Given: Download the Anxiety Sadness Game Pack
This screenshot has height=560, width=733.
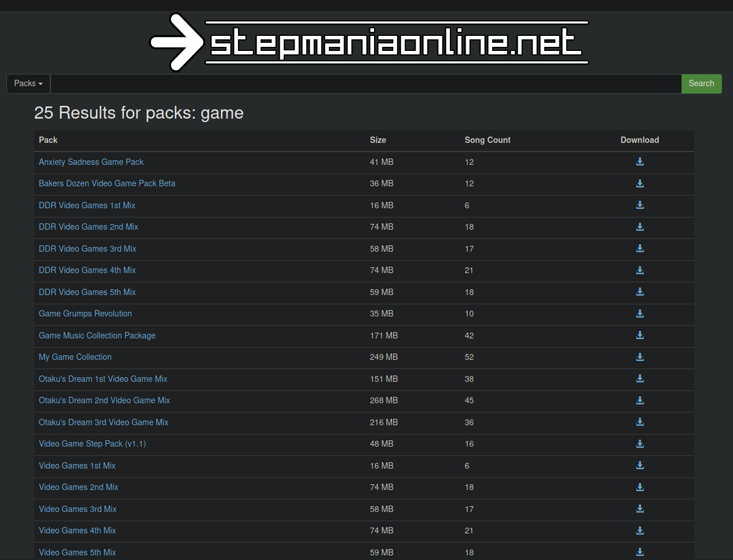Looking at the screenshot, I should (640, 162).
